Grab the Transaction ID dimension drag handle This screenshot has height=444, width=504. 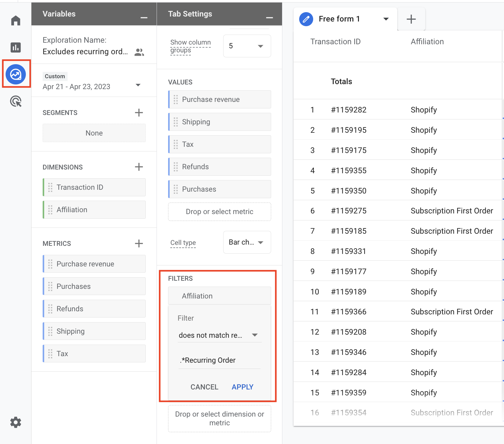pyautogui.click(x=50, y=187)
